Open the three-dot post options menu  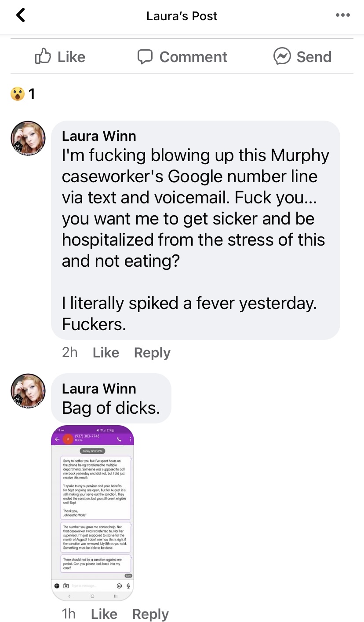pos(342,15)
